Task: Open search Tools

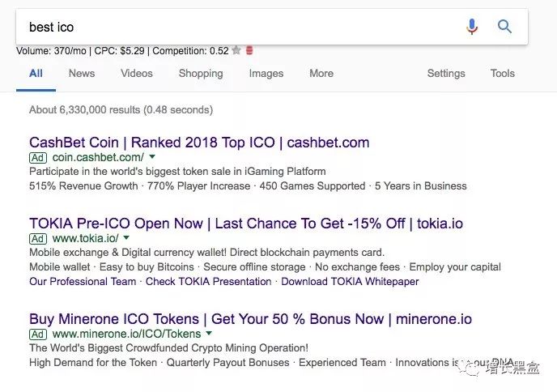Action: point(503,74)
